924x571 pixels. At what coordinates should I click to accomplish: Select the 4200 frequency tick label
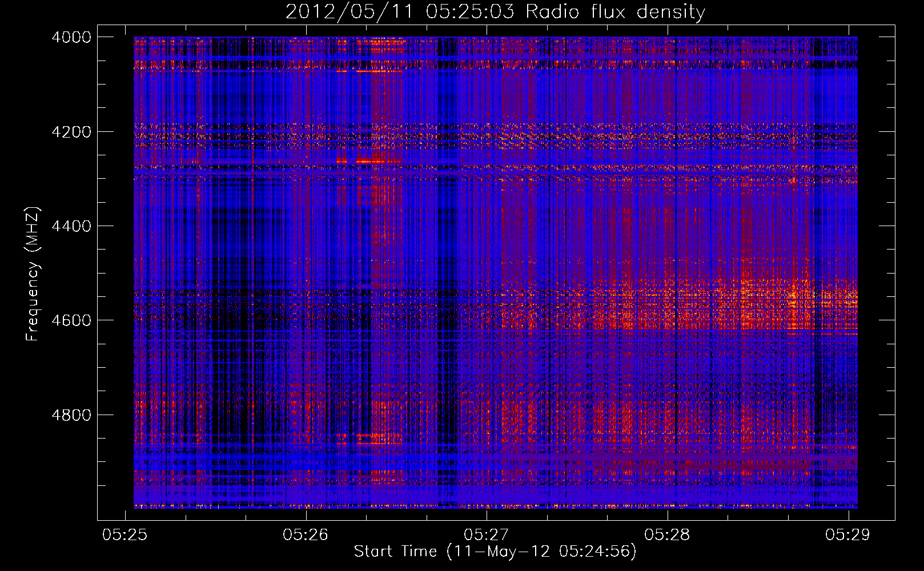[71, 132]
